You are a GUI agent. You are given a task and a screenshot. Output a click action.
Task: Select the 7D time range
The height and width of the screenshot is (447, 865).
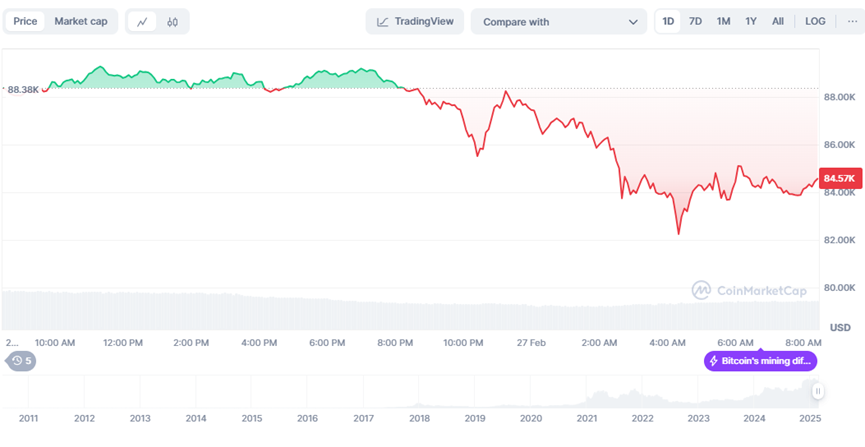[x=695, y=21]
